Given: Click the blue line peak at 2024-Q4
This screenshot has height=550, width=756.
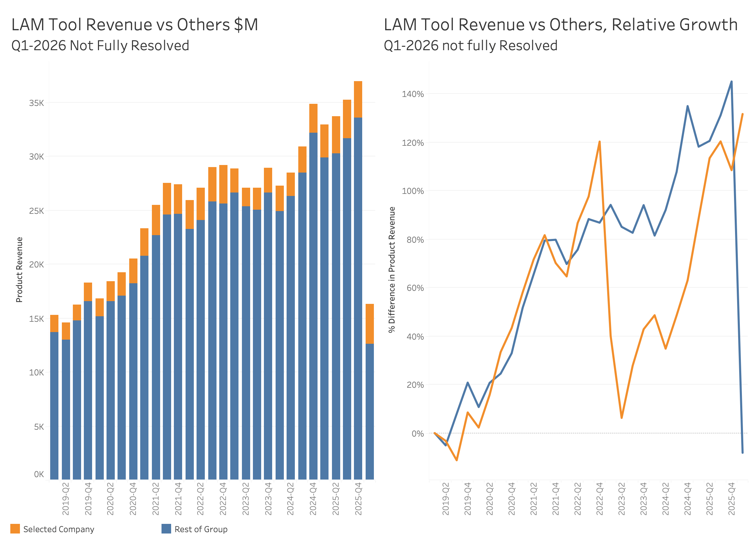Looking at the screenshot, I should [688, 106].
